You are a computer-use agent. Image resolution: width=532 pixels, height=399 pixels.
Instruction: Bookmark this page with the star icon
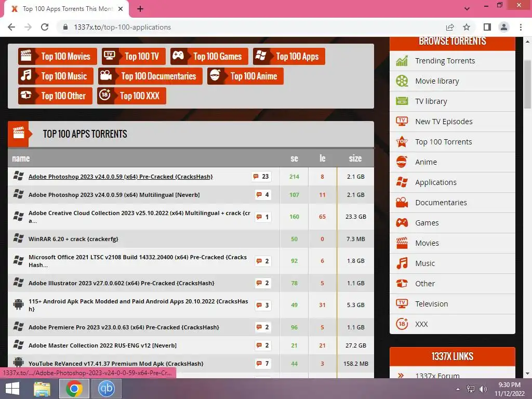coord(467,27)
